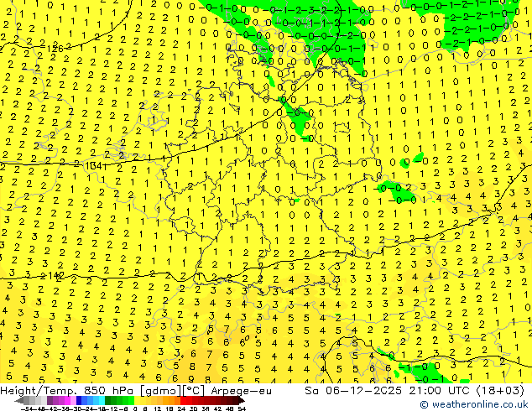Select the dark blue -30°C legend swatch
The height and width of the screenshot is (411, 532).
[79, 400]
